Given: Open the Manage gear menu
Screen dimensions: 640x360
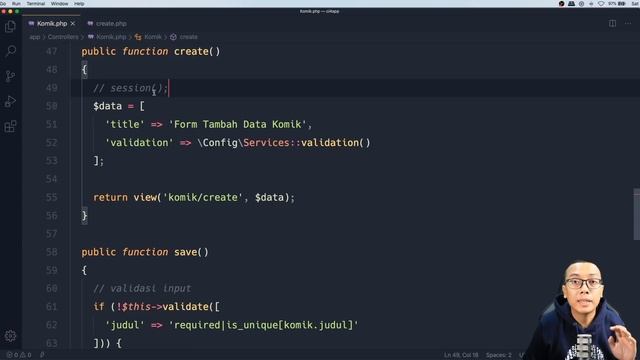Looking at the screenshot, I should click(x=10, y=336).
